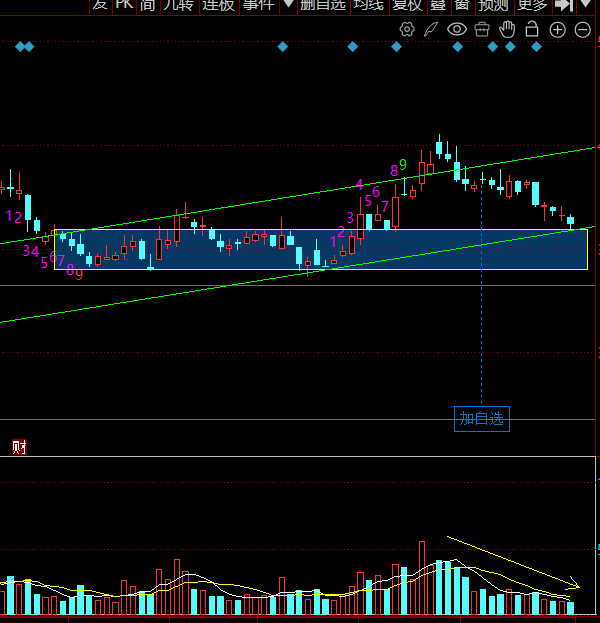This screenshot has width=600, height=623.
Task: Expand the rightmost top dropdown arrow
Action: 585,4
